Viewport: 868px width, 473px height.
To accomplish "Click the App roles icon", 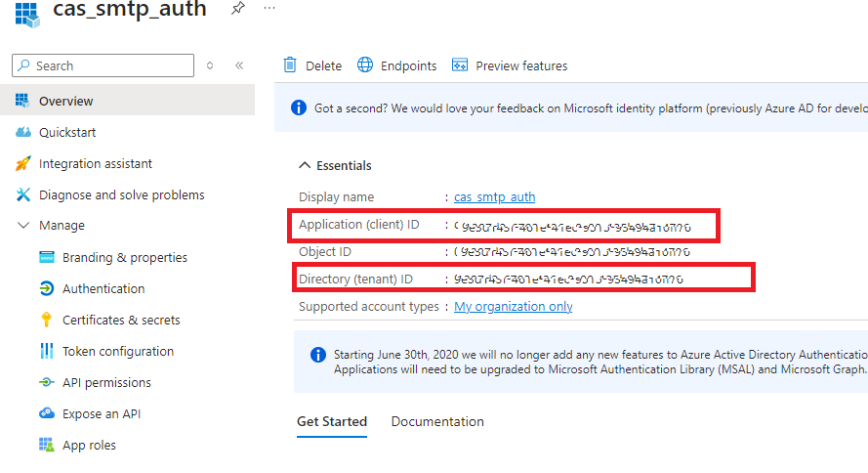I will click(47, 445).
